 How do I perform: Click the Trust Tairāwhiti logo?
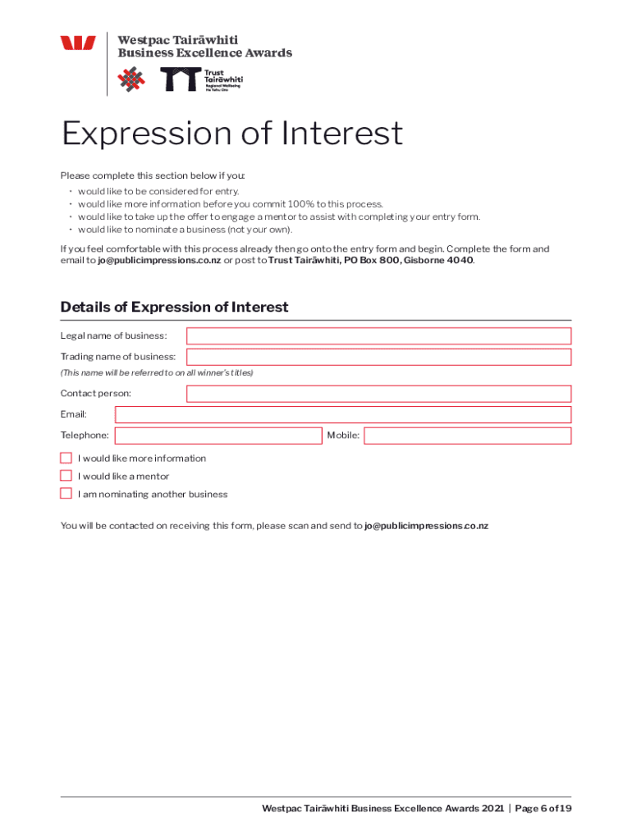(201, 80)
